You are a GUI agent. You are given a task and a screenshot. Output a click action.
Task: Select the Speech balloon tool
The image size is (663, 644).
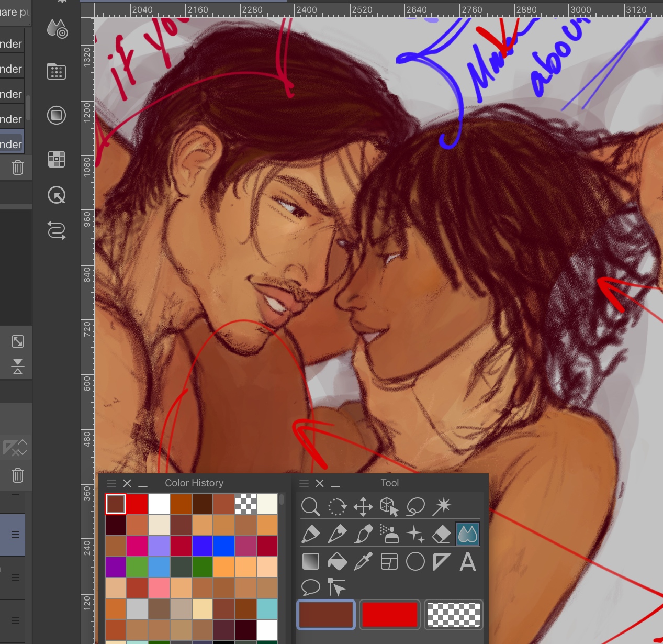[x=310, y=587]
